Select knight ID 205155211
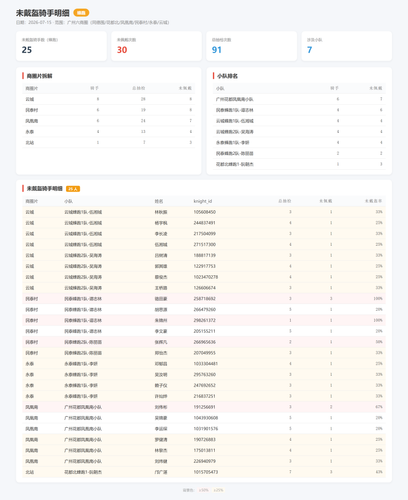The width and height of the screenshot is (408, 500). pyautogui.click(x=205, y=331)
